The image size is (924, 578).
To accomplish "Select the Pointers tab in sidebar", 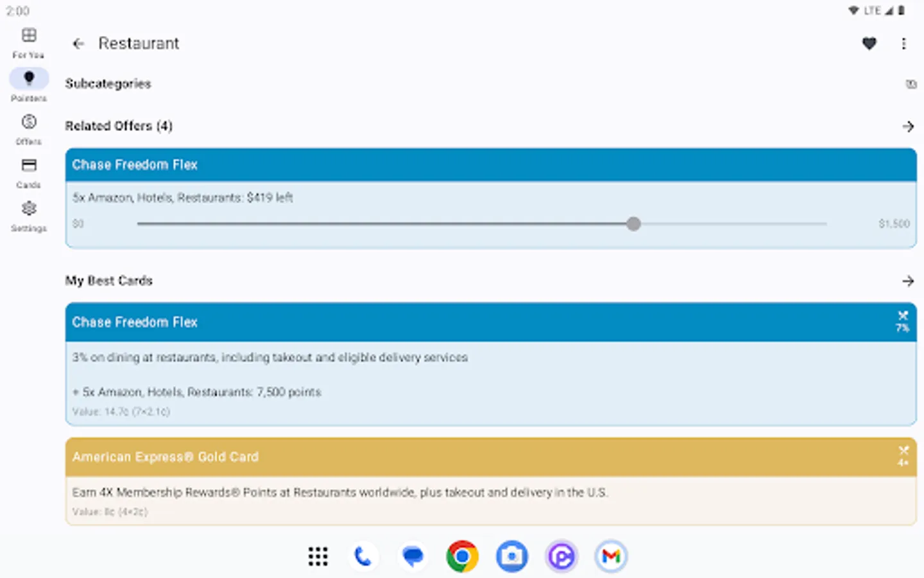I will (x=29, y=85).
